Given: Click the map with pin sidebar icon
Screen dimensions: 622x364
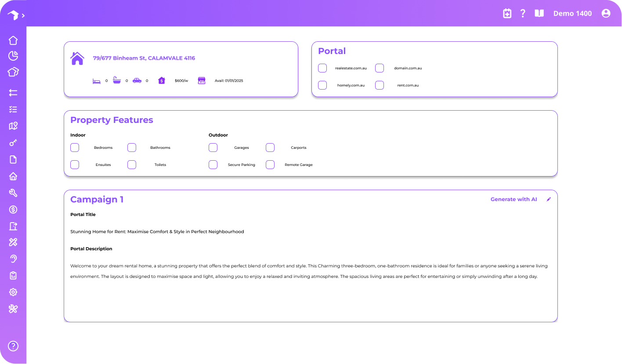Looking at the screenshot, I should click(13, 126).
